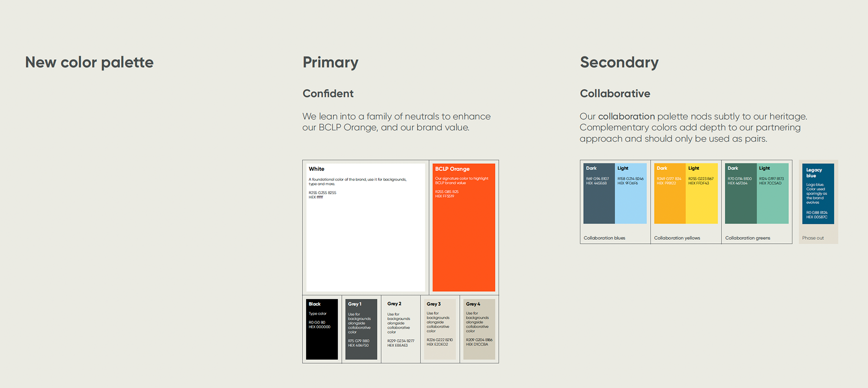Choose the Black type color swatch
This screenshot has width=868, height=388.
pos(322,329)
